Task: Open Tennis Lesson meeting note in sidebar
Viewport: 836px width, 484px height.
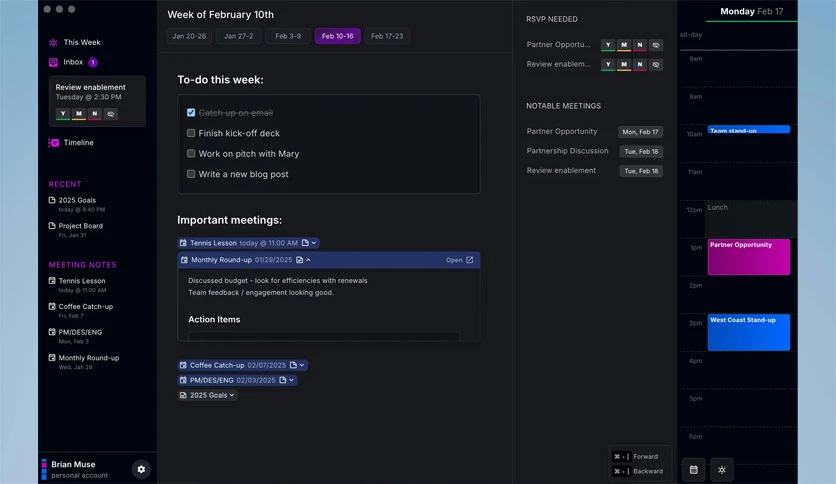Action: [x=77, y=285]
